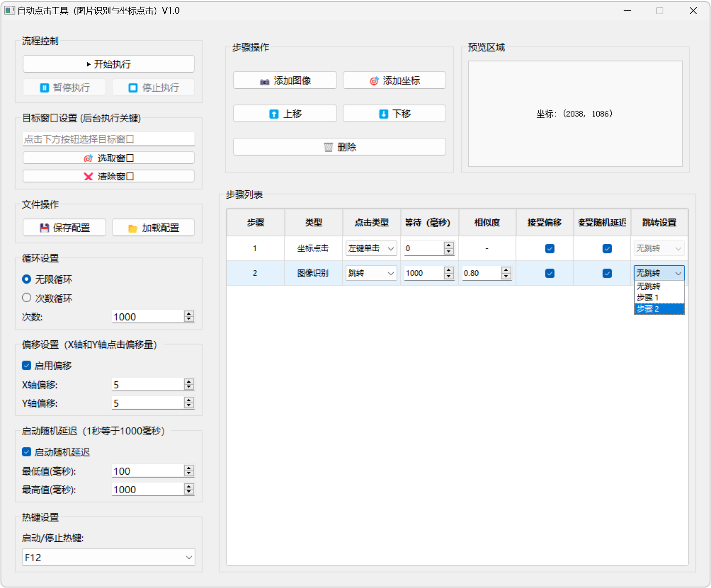The width and height of the screenshot is (711, 588).
Task: Click the app icon in title bar
Action: 9,10
